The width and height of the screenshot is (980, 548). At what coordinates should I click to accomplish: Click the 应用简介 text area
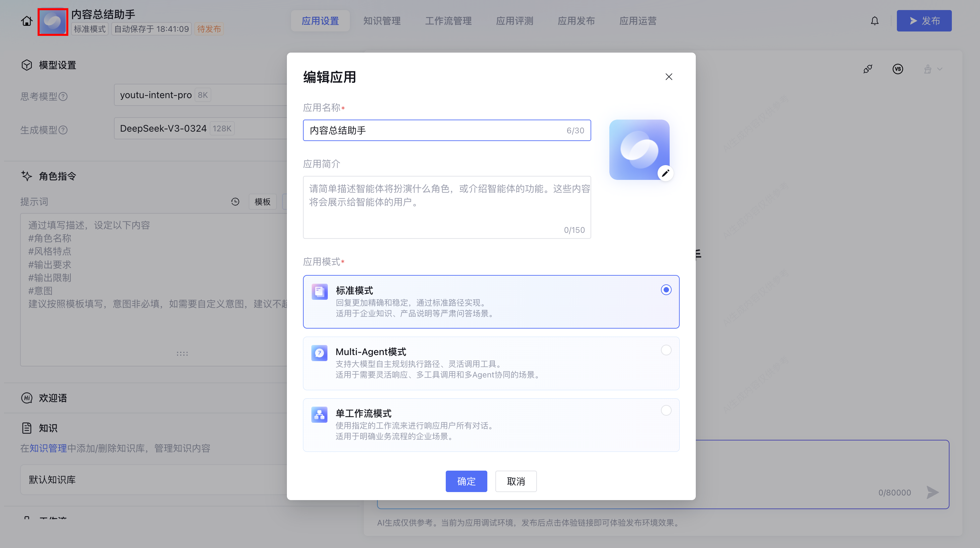(x=447, y=207)
